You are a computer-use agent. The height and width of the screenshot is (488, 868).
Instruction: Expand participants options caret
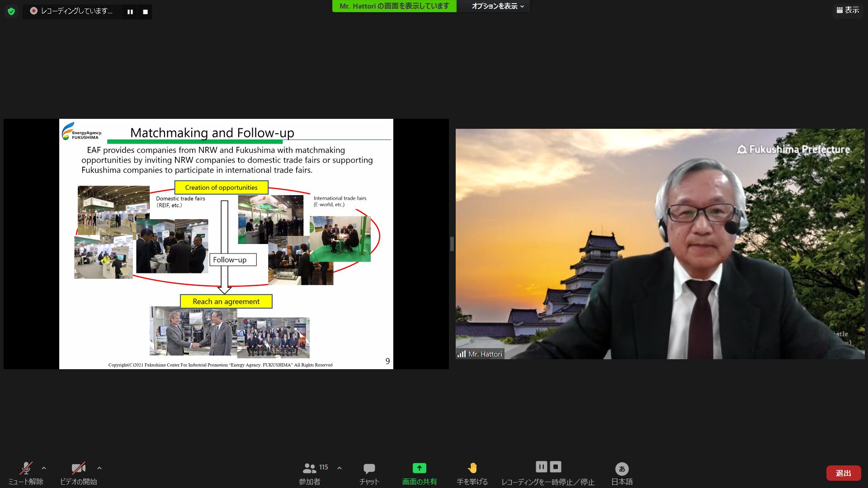[340, 468]
